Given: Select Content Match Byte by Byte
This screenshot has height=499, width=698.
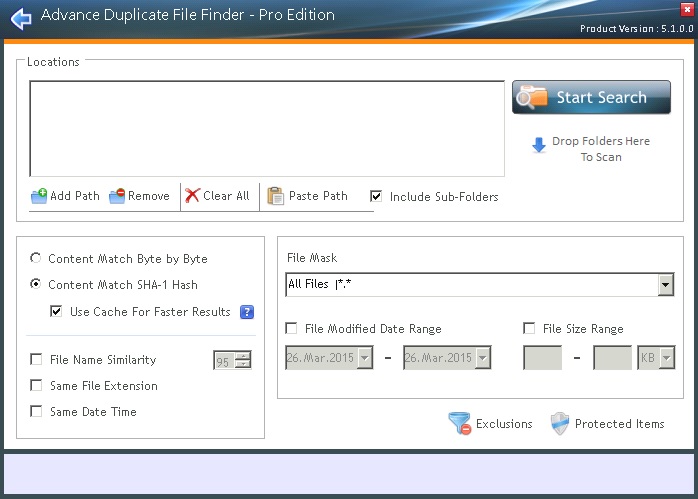Looking at the screenshot, I should point(36,258).
